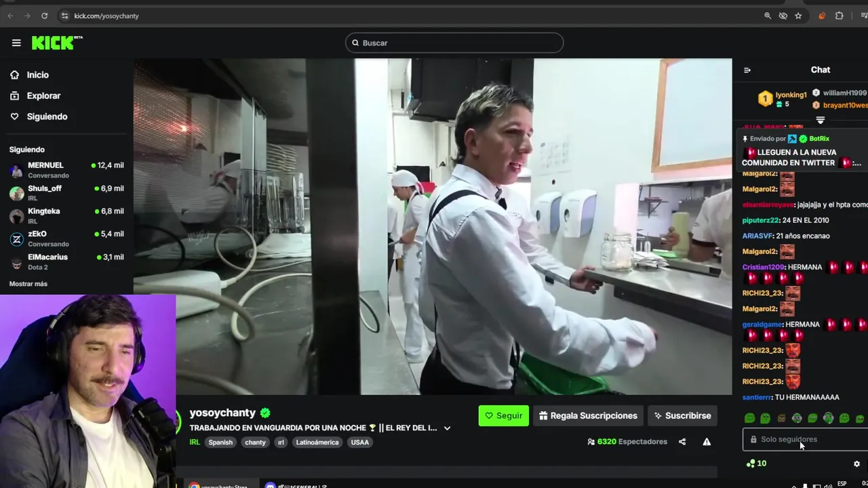Reload the page with refresh icon
The image size is (868, 488).
tap(44, 16)
